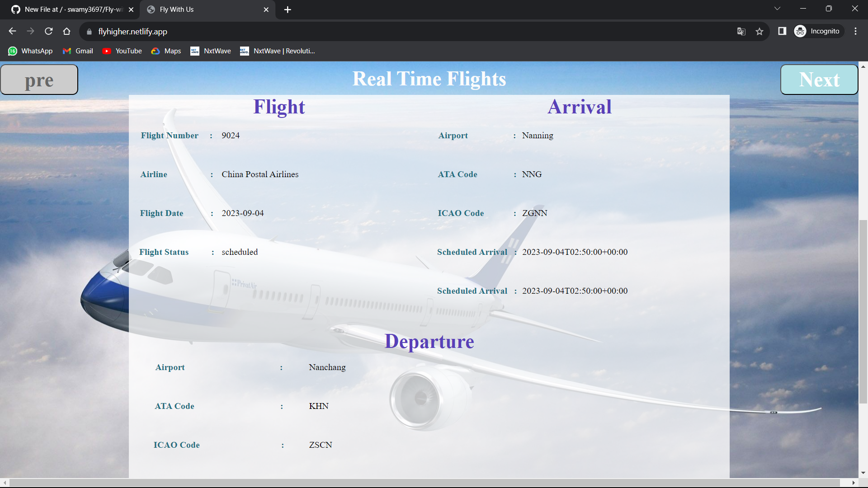Expand the tab search dropdown
Viewport: 868px width, 488px height.
point(777,9)
